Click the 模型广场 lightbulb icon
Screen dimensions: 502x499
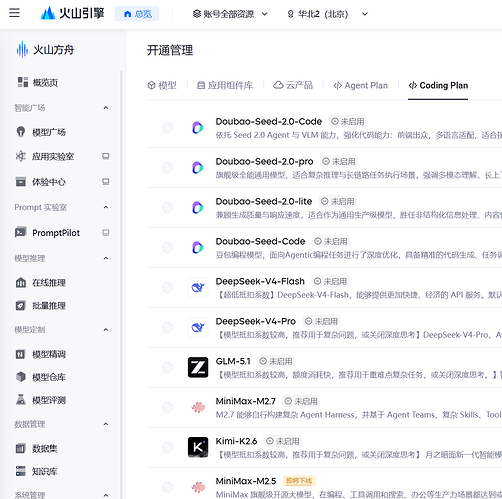pos(21,132)
